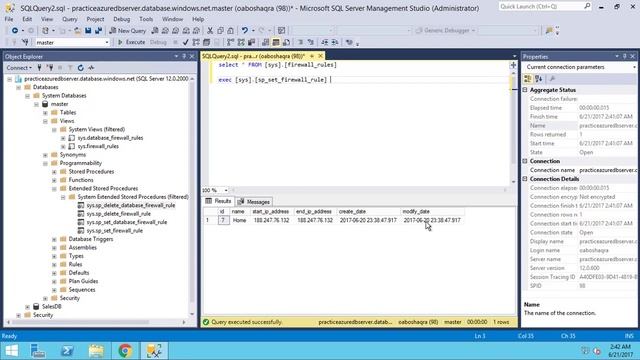640x360 pixels.
Task: Click the Display Estimated Execution Plan icon
Action: (196, 42)
